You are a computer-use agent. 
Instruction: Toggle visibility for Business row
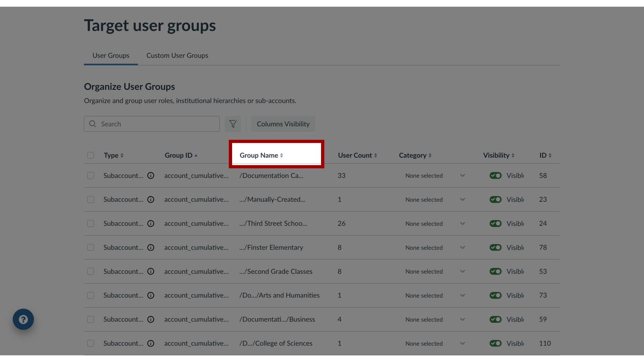coord(495,319)
